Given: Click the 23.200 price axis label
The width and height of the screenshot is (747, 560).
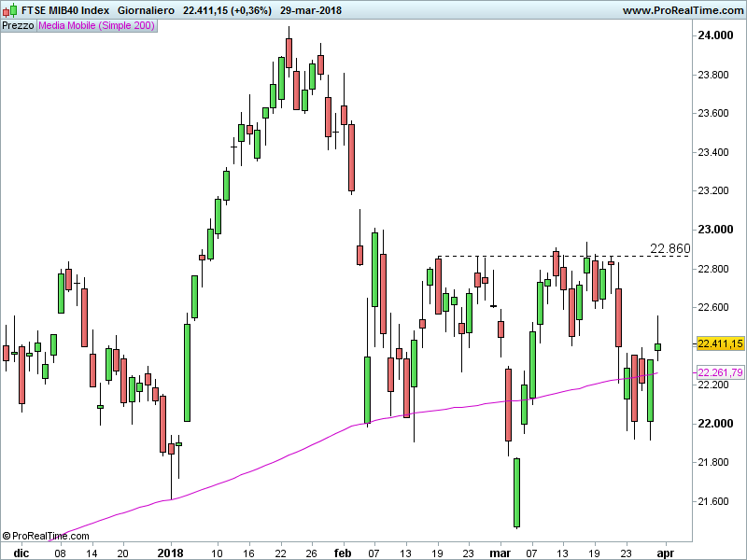Looking at the screenshot, I should (x=713, y=191).
